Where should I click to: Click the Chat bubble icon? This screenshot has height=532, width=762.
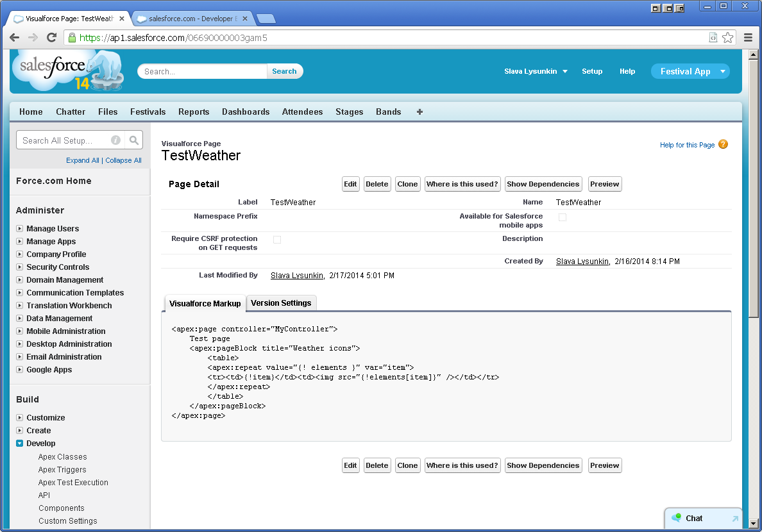[x=677, y=518]
